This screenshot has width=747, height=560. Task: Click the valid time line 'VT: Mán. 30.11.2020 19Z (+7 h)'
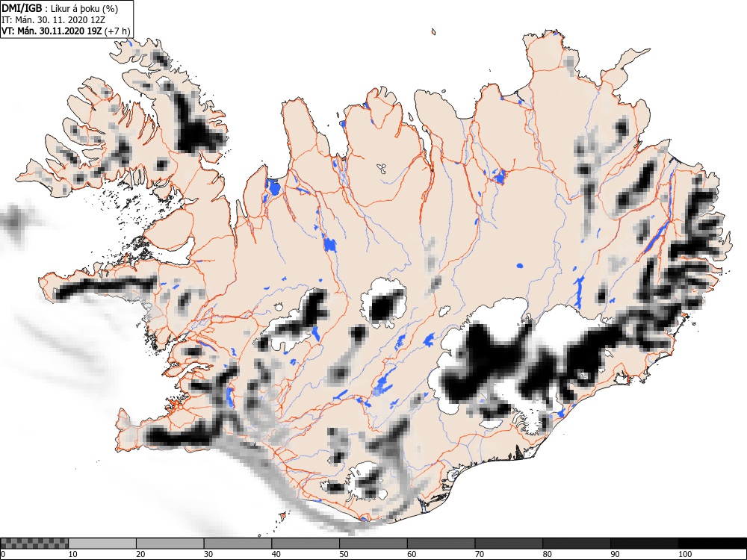point(65,31)
